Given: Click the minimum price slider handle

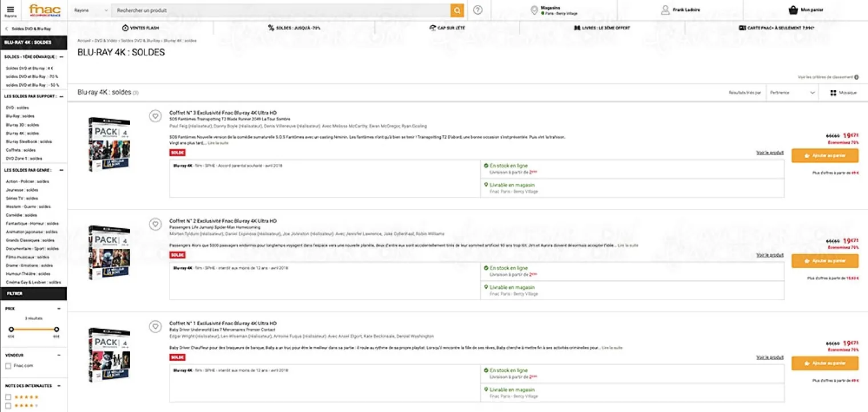Looking at the screenshot, I should pos(10,329).
